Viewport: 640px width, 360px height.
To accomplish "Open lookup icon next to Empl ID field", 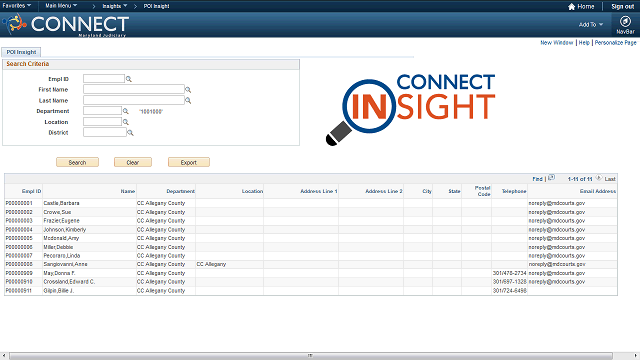I will pyautogui.click(x=129, y=79).
